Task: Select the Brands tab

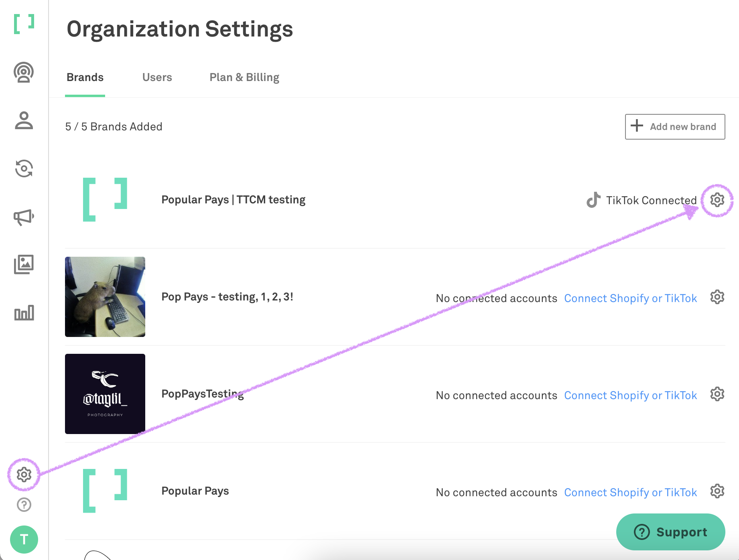Action: [85, 77]
